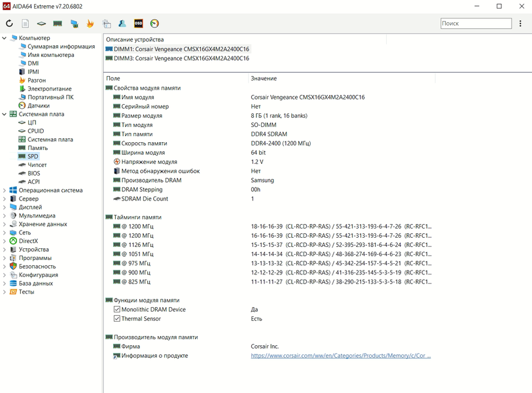532x393 pixels.
Task: Open the Память tree item
Action: pos(38,148)
